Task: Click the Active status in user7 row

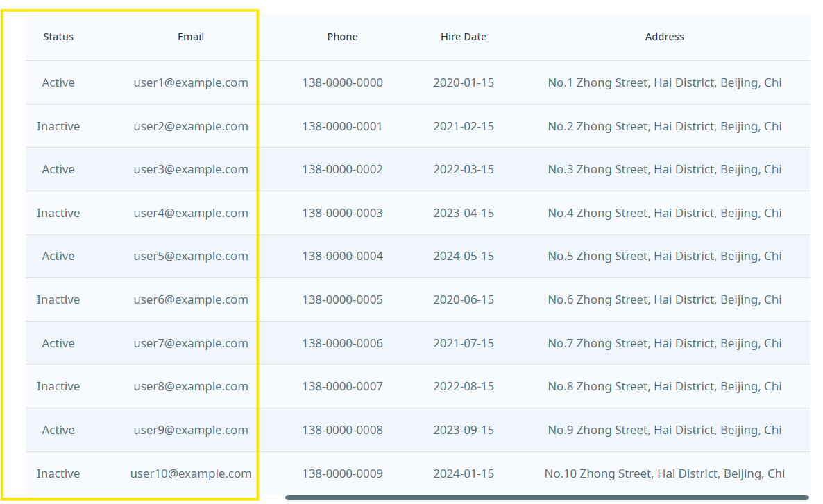Action: [x=58, y=343]
